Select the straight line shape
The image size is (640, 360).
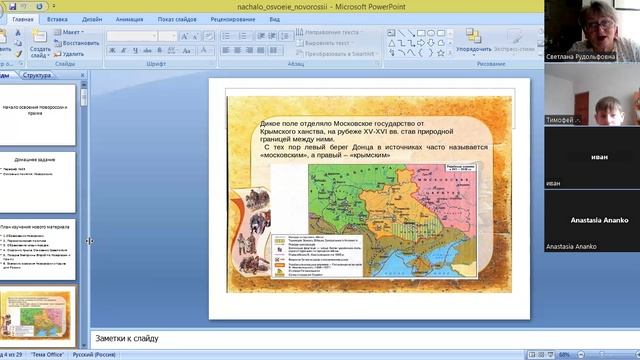pos(402,33)
